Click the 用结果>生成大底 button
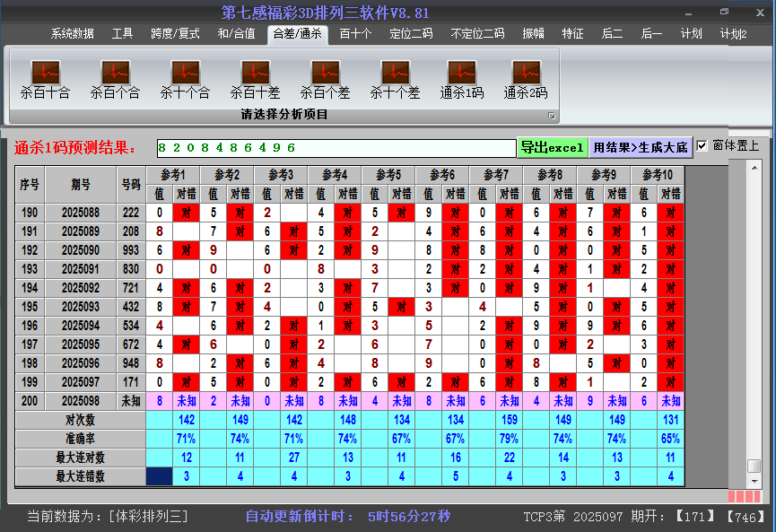 pyautogui.click(x=641, y=147)
